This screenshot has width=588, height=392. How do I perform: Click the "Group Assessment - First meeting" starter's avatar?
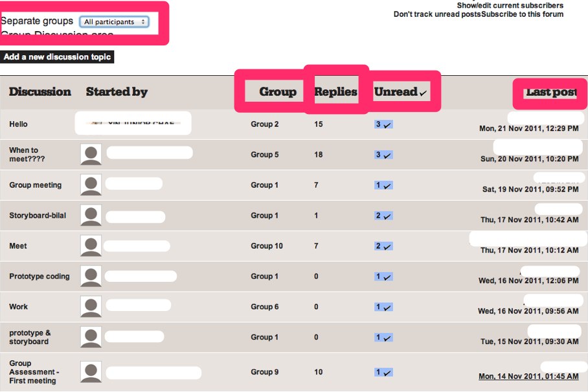91,372
